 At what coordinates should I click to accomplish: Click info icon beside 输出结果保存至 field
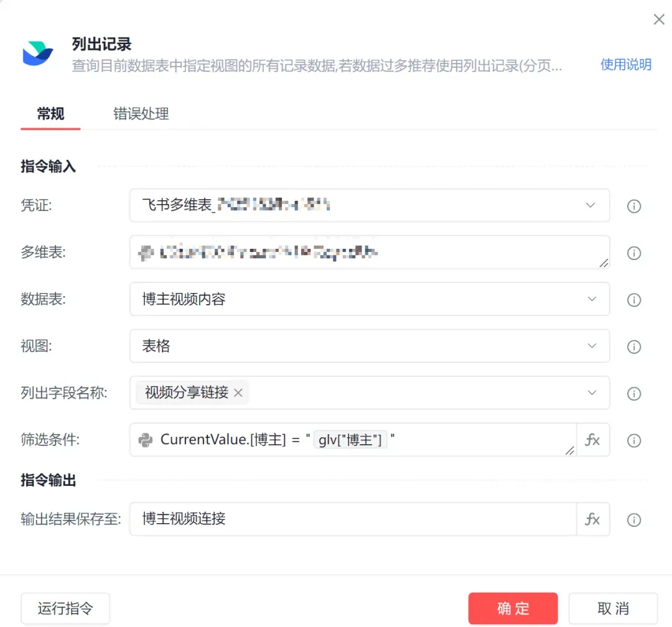[x=633, y=520]
